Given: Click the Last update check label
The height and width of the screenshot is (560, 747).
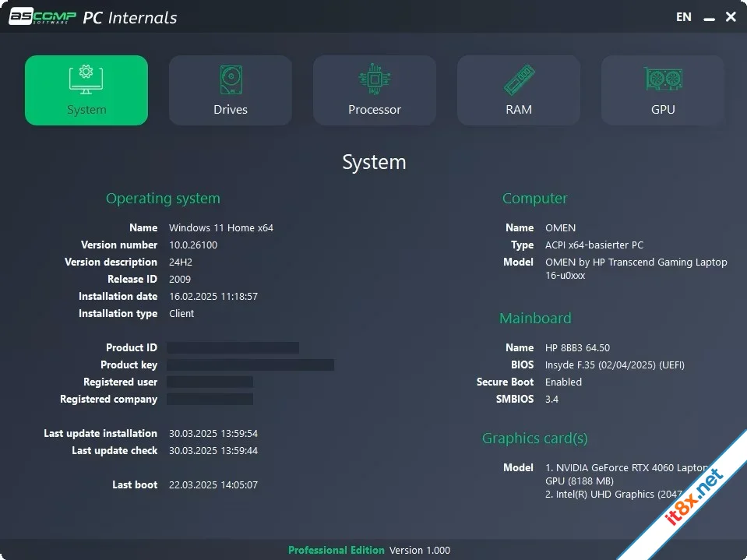Looking at the screenshot, I should (x=115, y=450).
